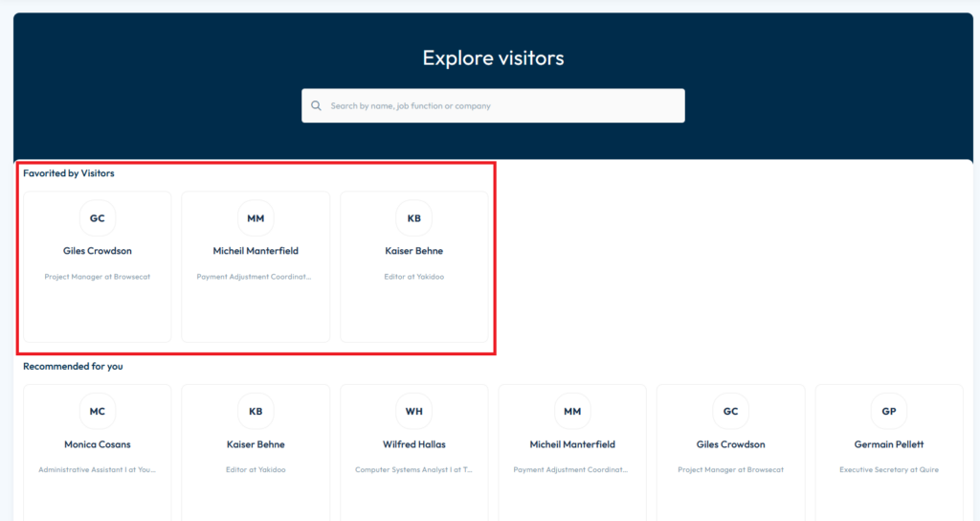Select the WH avatar for Wilfred Hallas

click(x=413, y=412)
